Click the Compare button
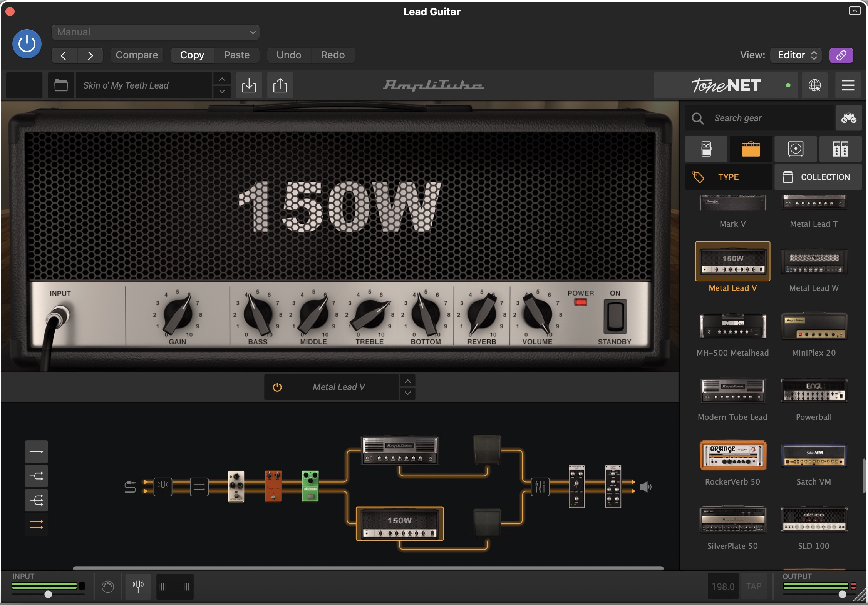The width and height of the screenshot is (868, 605). (x=137, y=55)
